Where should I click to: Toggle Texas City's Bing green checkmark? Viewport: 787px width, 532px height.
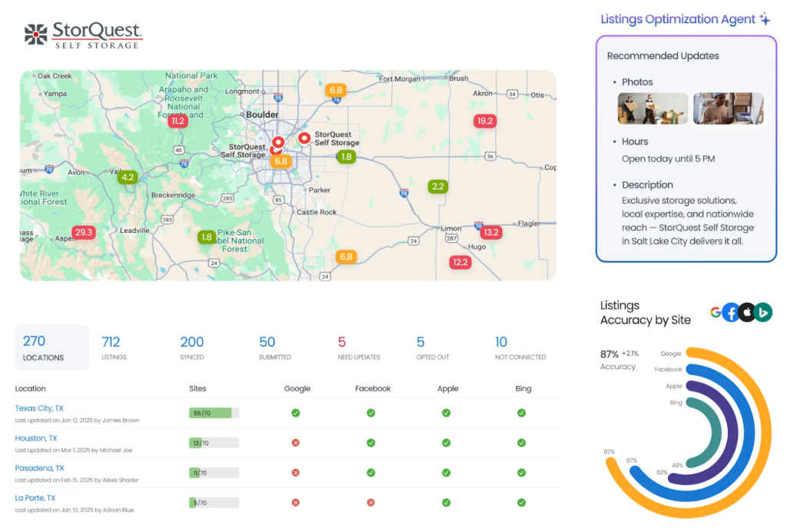tap(521, 413)
